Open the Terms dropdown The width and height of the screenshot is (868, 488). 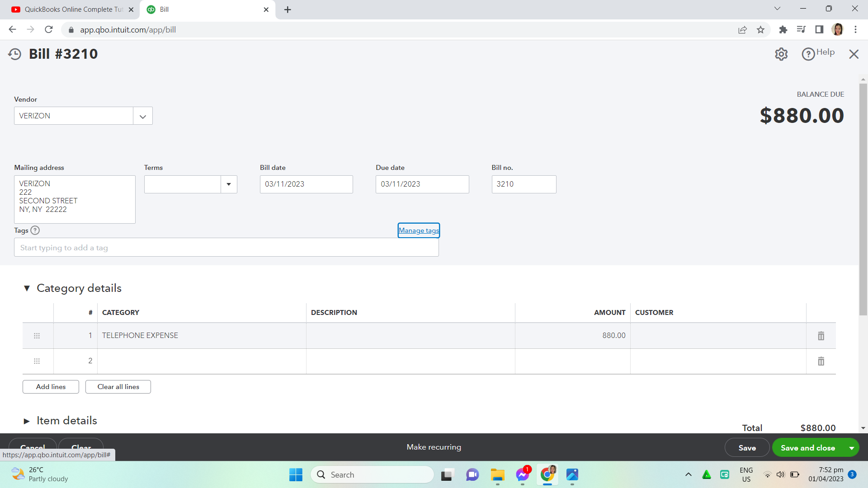pyautogui.click(x=229, y=184)
